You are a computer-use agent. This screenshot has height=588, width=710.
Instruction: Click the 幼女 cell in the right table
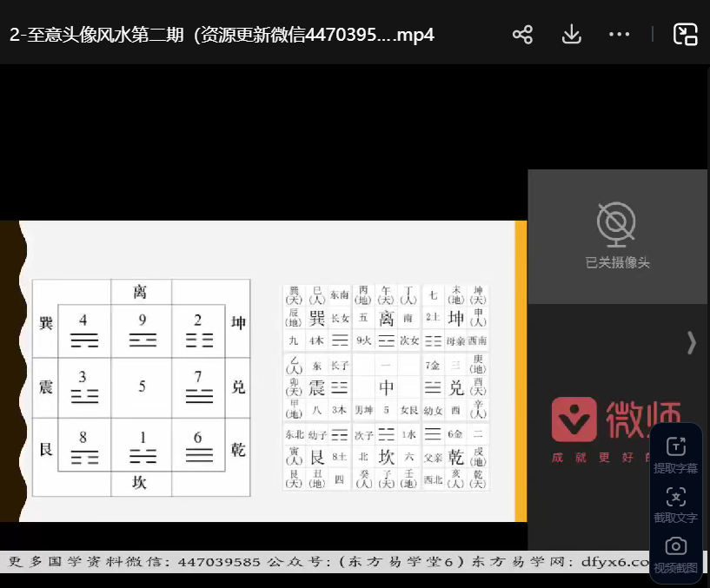click(x=433, y=411)
